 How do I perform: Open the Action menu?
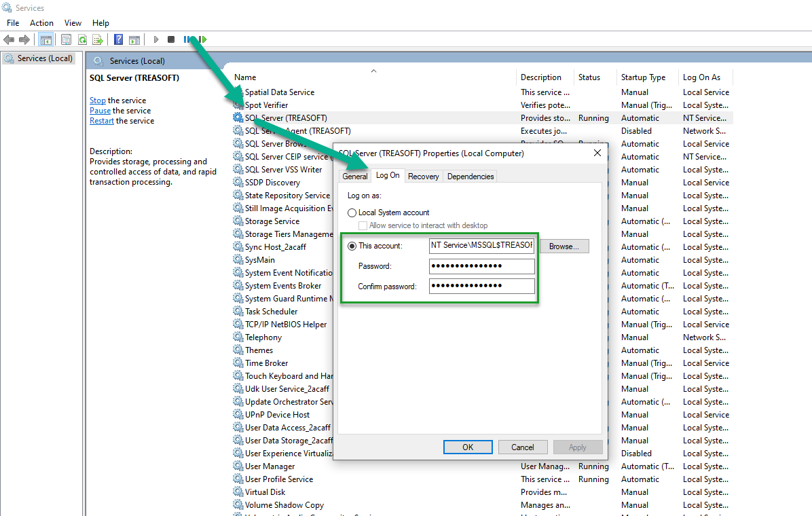point(41,23)
